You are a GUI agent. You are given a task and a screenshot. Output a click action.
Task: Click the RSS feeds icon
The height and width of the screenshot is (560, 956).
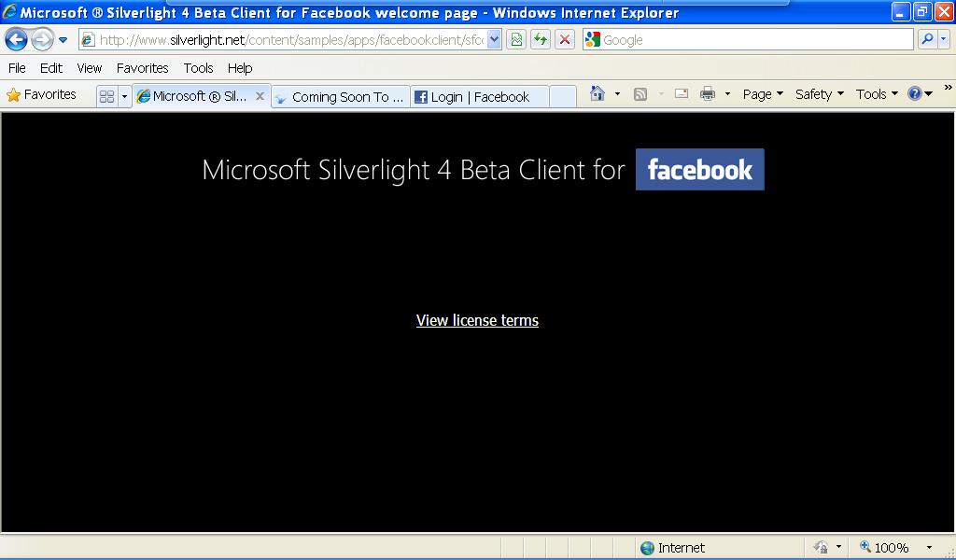tap(640, 94)
